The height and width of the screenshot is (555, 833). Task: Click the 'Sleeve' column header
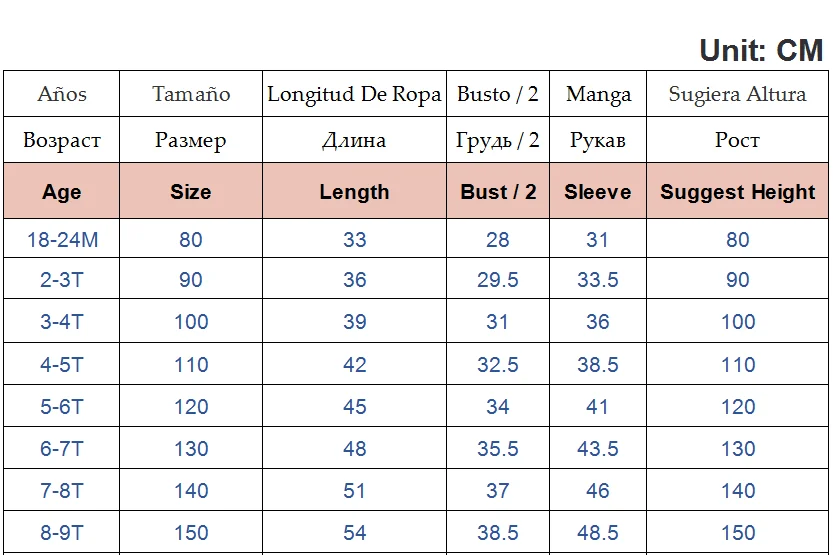pyautogui.click(x=598, y=192)
